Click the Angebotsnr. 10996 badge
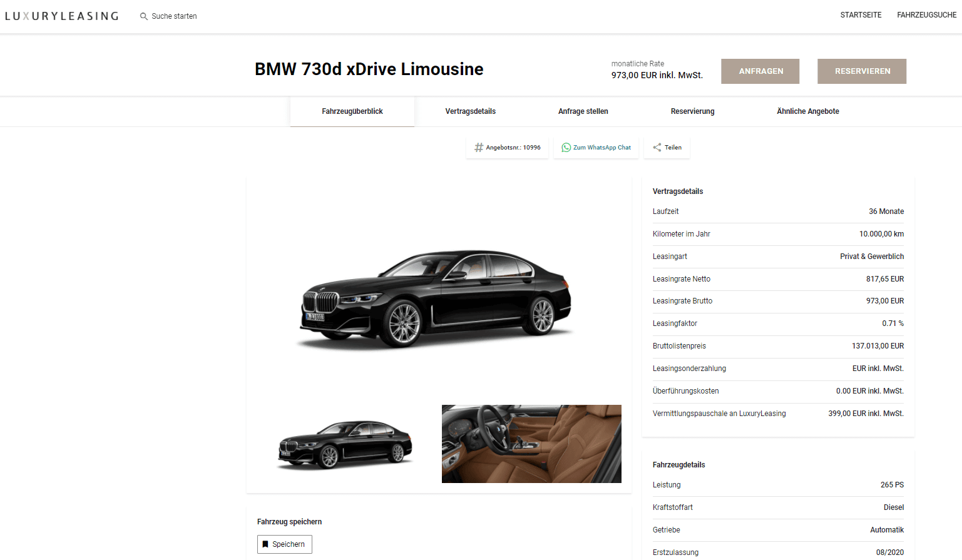The height and width of the screenshot is (560, 962). pyautogui.click(x=507, y=148)
